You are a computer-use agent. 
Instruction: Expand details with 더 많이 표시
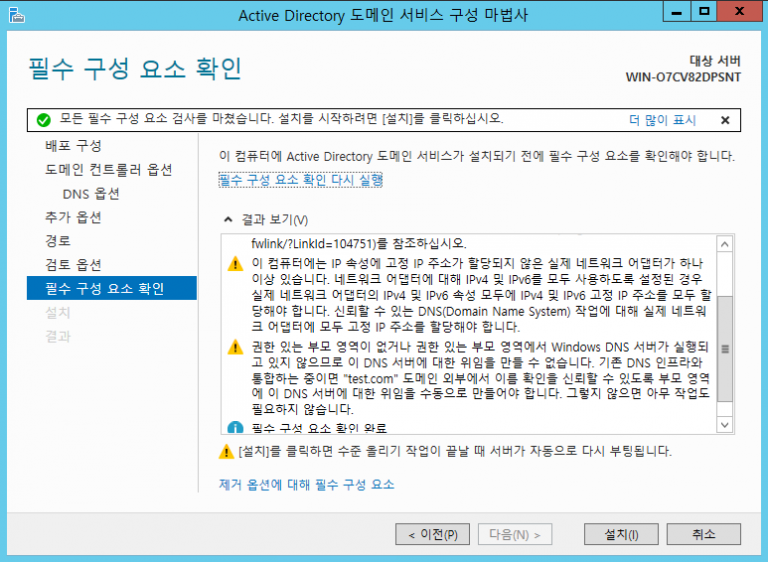[x=662, y=120]
